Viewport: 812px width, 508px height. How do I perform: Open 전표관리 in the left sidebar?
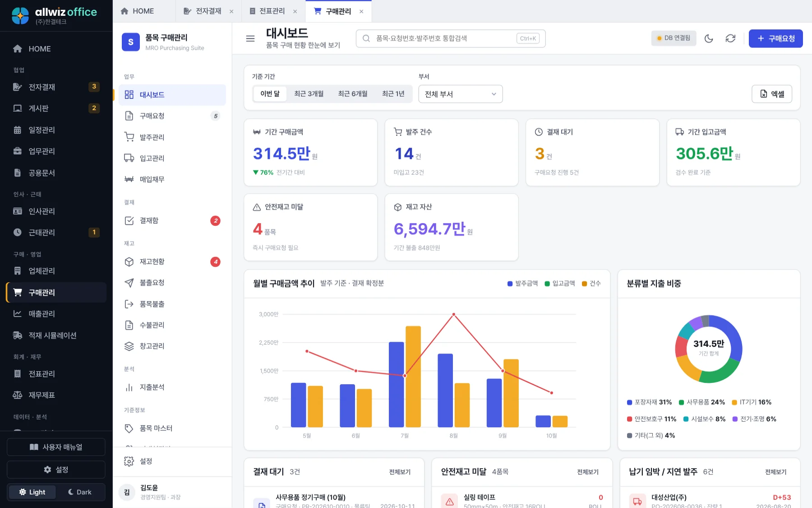tap(56, 373)
